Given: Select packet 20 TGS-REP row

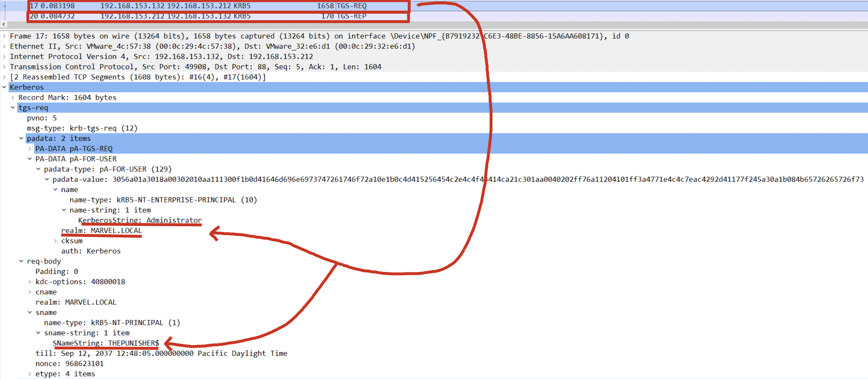Looking at the screenshot, I should point(216,16).
